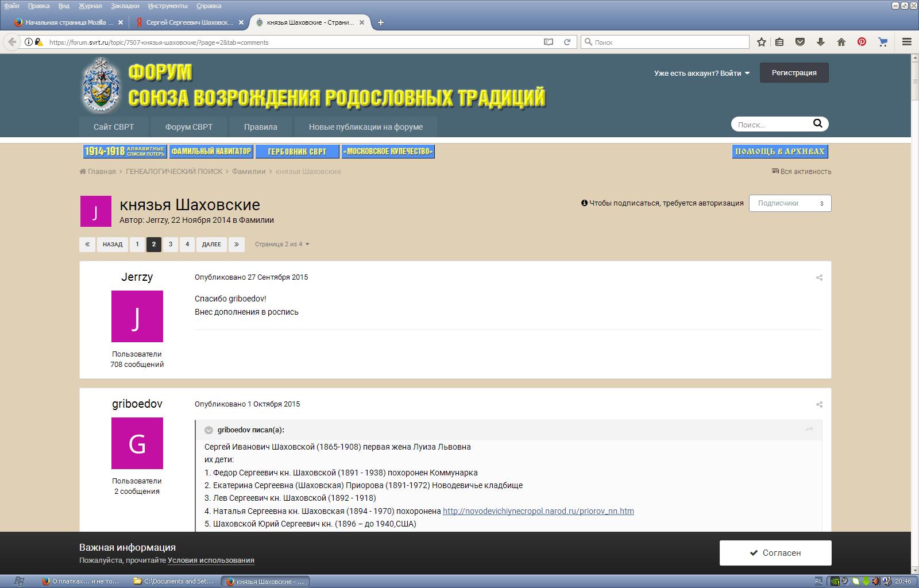
Task: Open the Pocket save icon in toolbar
Action: (x=800, y=42)
